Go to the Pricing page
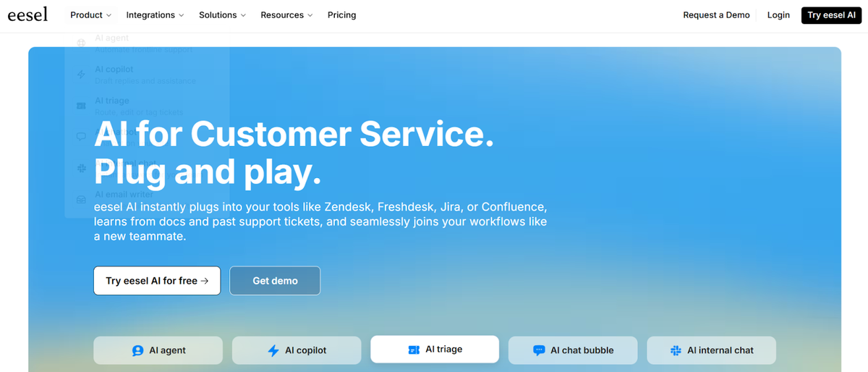 341,14
